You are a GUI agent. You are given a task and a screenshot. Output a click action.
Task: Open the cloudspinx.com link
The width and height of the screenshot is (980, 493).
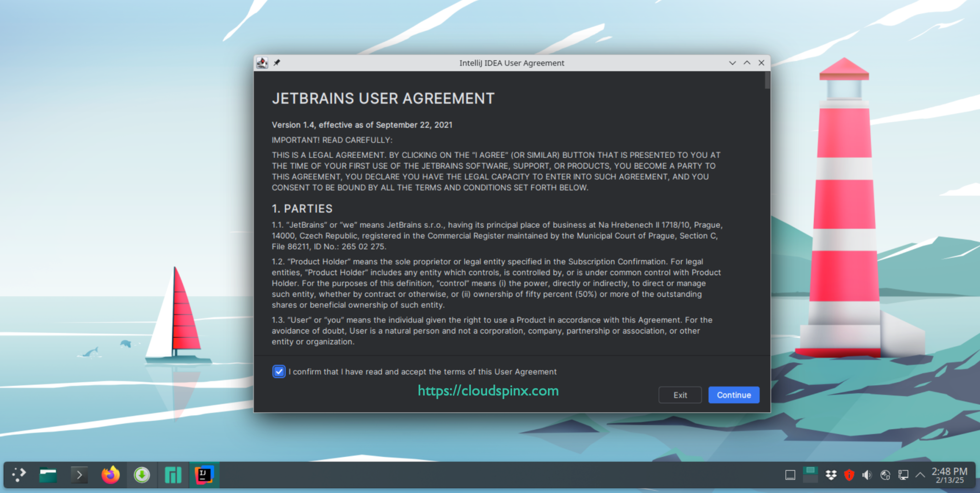(488, 391)
